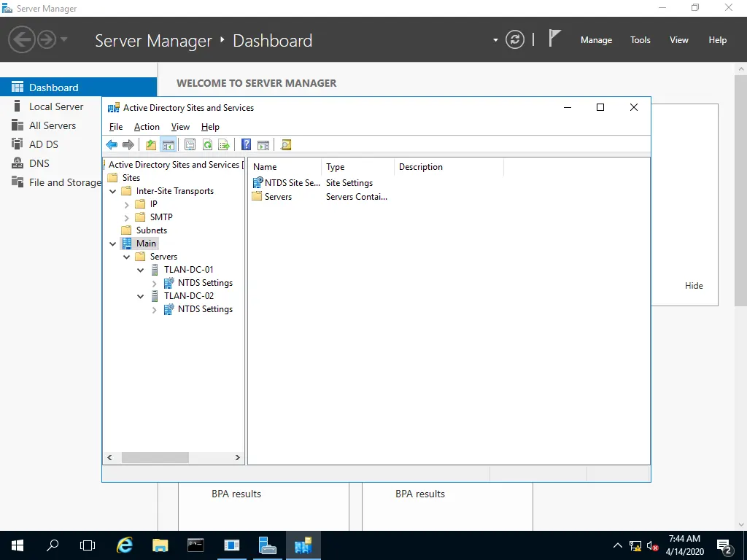This screenshot has width=747, height=560.
Task: Open the Help menu in Sites and Services
Action: 210,127
